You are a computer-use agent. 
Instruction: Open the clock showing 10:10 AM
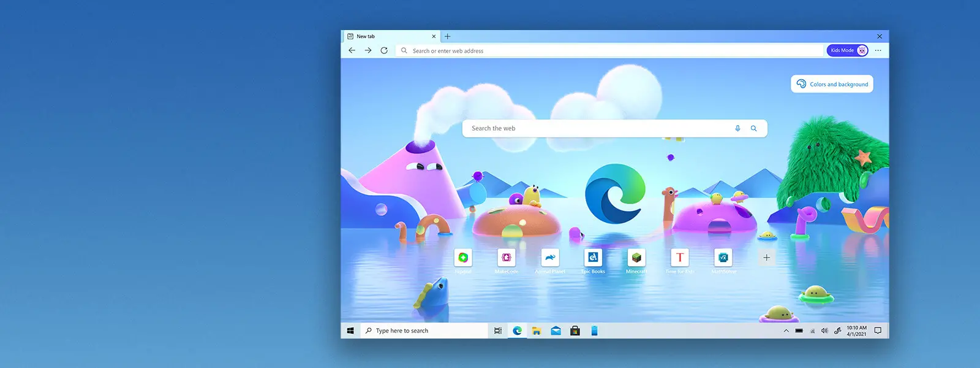tap(856, 331)
